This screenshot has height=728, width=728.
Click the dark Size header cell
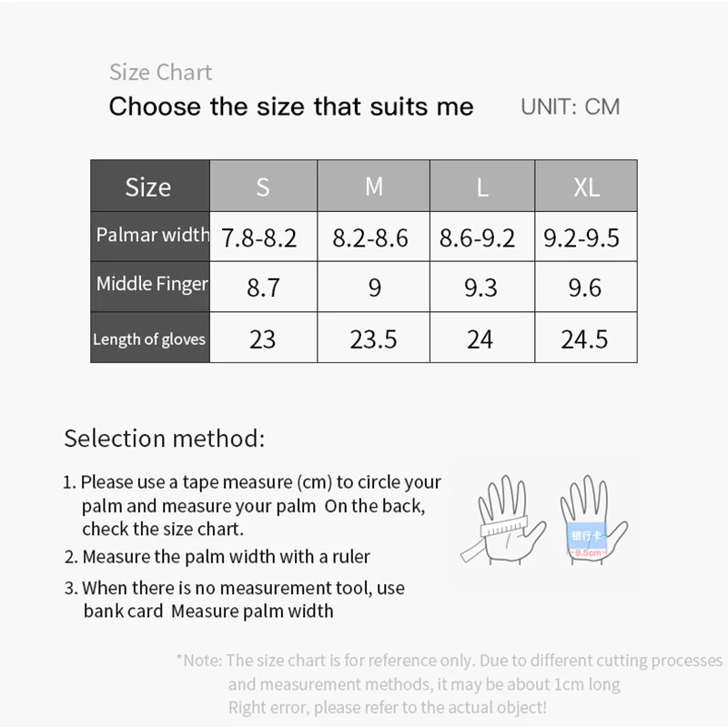tap(149, 187)
